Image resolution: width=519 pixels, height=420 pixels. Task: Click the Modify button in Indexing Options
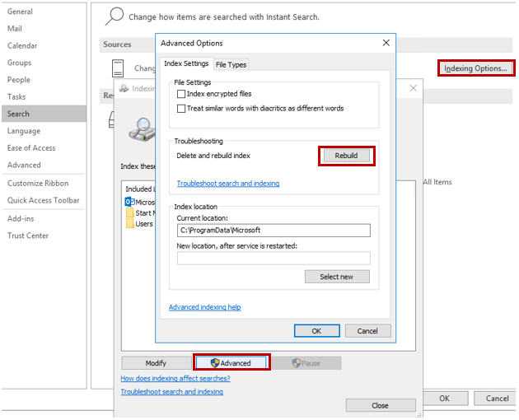[x=156, y=363]
